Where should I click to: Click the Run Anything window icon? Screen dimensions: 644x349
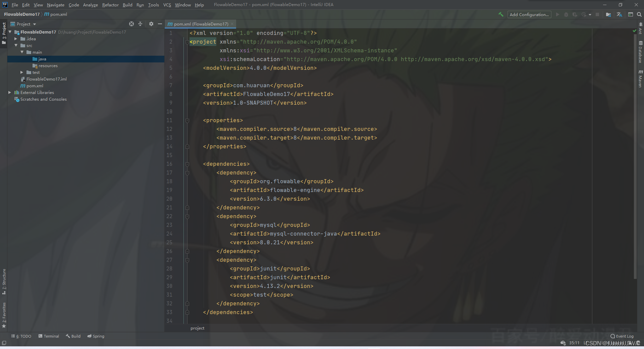coord(631,14)
